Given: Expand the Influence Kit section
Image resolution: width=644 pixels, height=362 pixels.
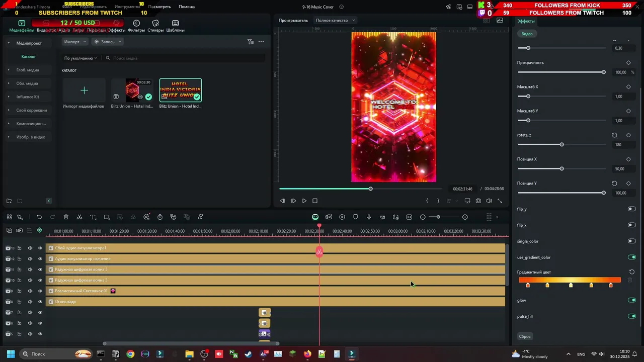Looking at the screenshot, I should click(9, 97).
